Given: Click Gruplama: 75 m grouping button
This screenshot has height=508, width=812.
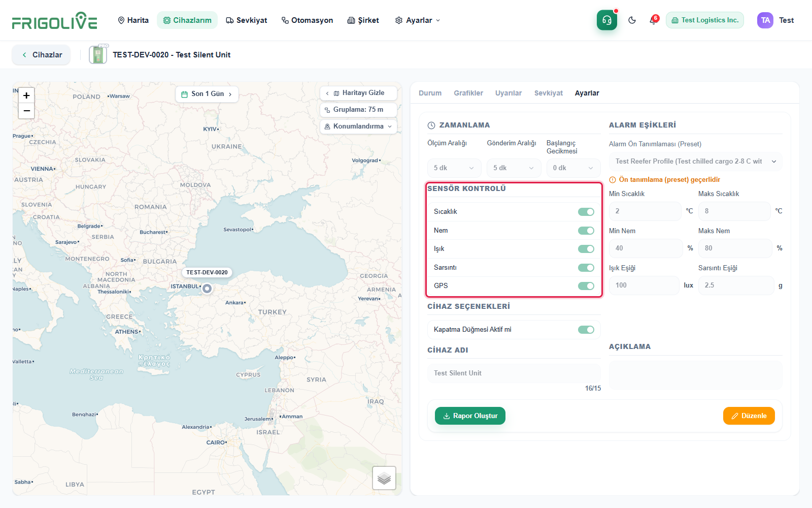Looking at the screenshot, I should click(359, 110).
